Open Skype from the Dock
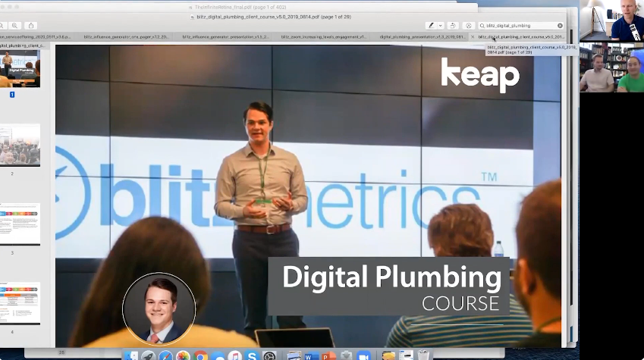 pos(252,355)
